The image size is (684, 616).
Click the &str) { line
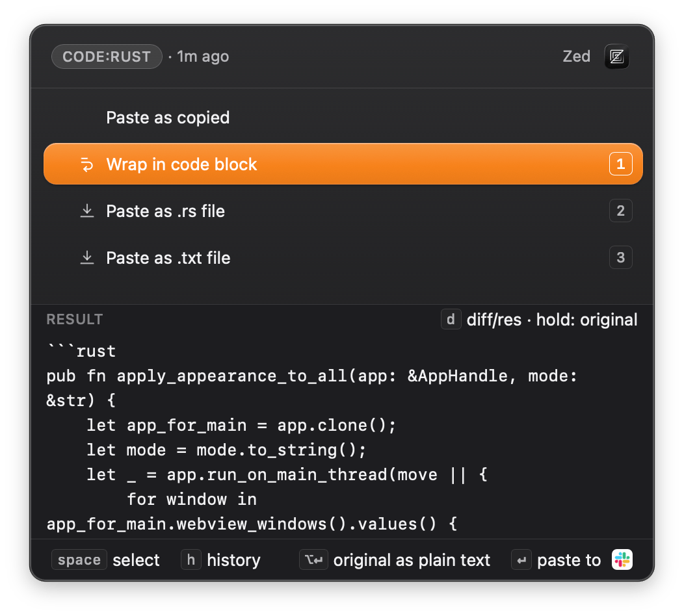coord(81,400)
